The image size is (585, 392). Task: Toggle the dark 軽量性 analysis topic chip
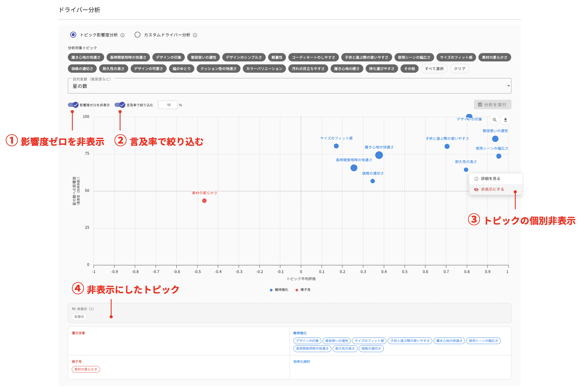pyautogui.click(x=277, y=57)
